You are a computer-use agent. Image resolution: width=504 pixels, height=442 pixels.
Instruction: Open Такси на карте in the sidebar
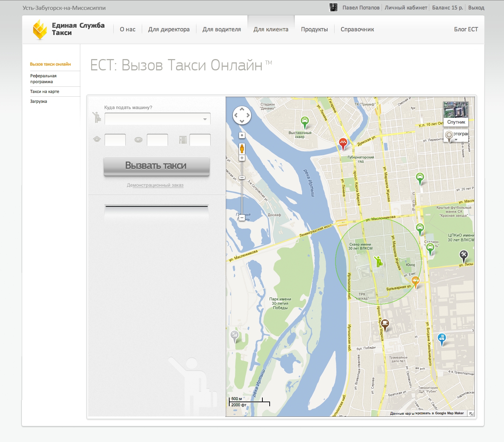tap(45, 92)
